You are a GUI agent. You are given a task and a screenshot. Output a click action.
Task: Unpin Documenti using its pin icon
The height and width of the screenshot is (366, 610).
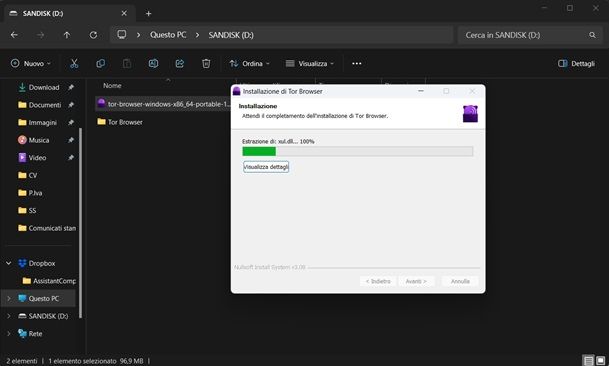coord(71,105)
